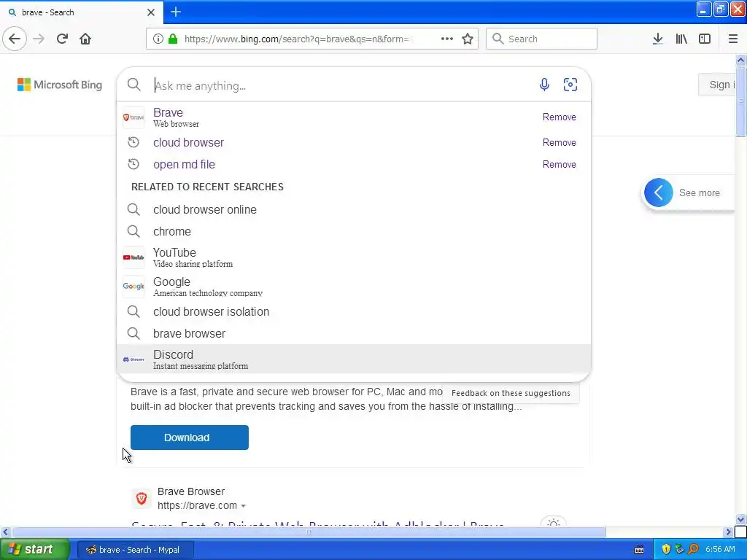Remove cloud browser from search history

tap(560, 142)
